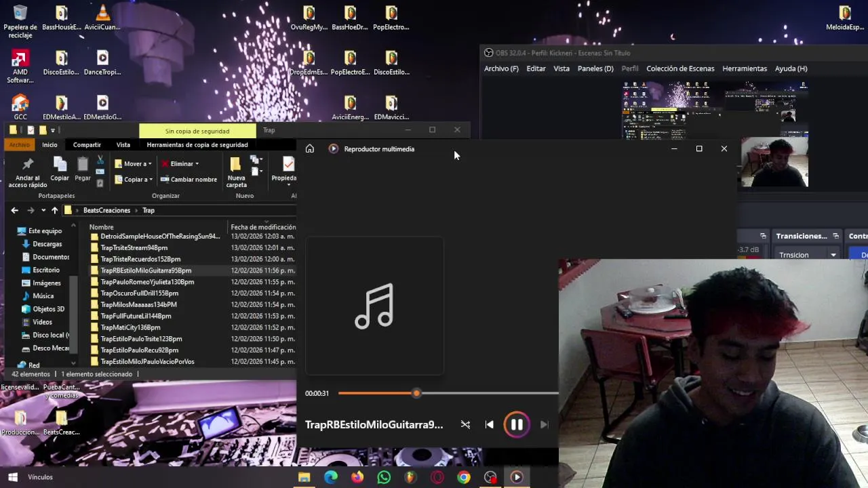Switch to the Inicio ribbon tab

50,144
